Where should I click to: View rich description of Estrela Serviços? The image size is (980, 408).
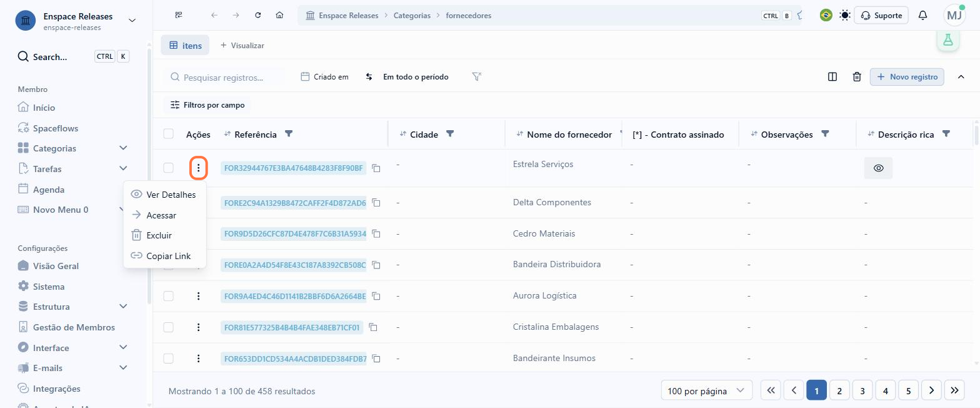[878, 168]
